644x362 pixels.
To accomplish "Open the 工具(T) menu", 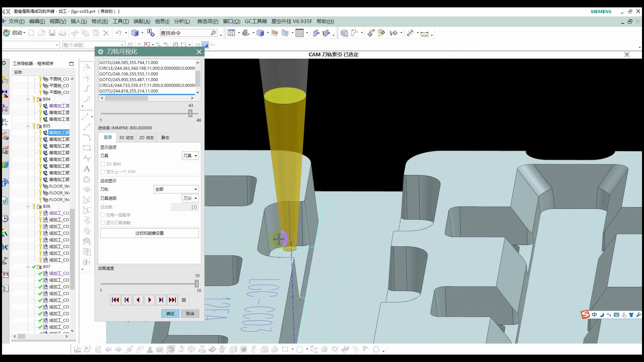I will click(x=121, y=21).
